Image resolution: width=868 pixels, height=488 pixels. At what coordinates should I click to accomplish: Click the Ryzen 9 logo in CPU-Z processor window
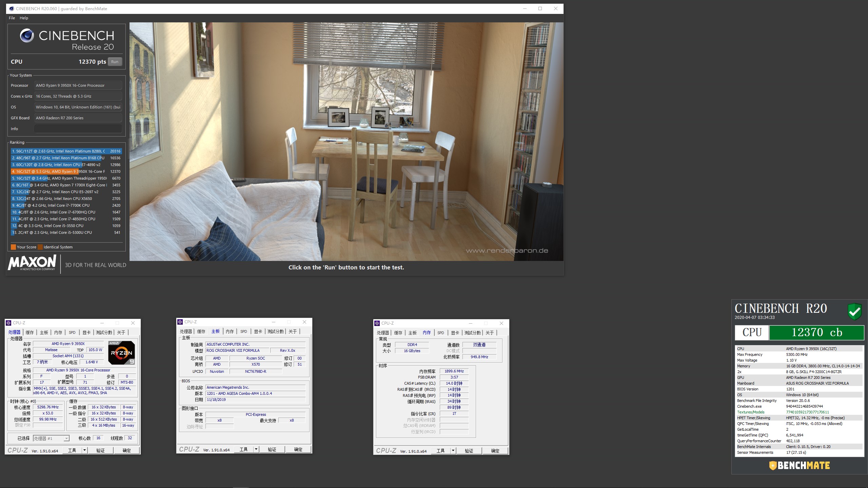tap(121, 353)
